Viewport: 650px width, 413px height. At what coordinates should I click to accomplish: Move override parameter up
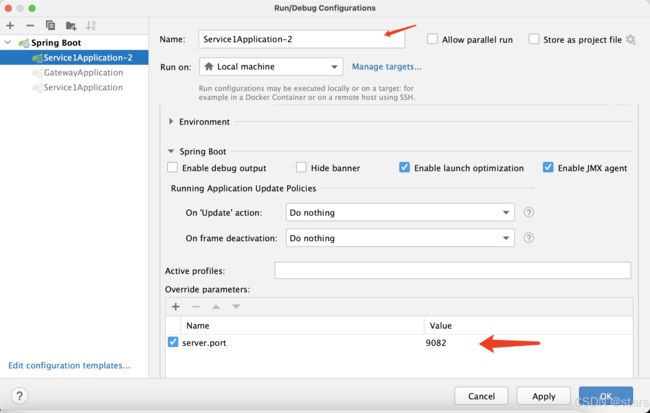click(216, 306)
